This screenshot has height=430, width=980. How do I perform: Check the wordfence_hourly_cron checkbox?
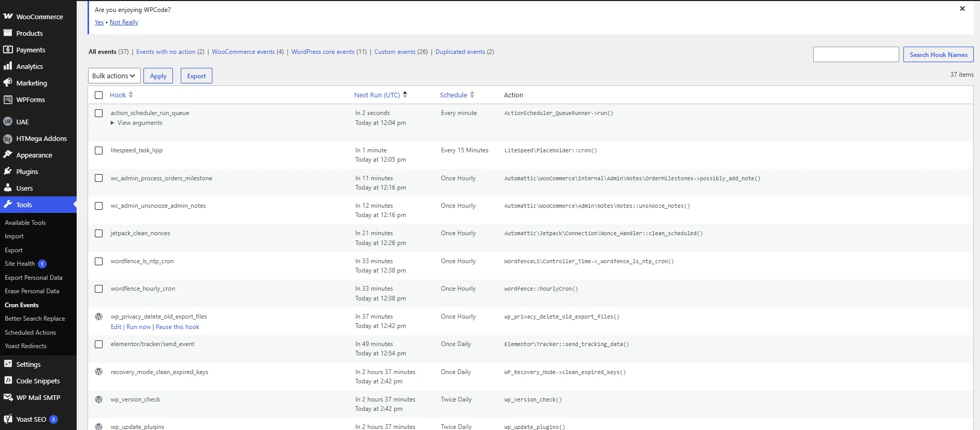click(x=99, y=289)
